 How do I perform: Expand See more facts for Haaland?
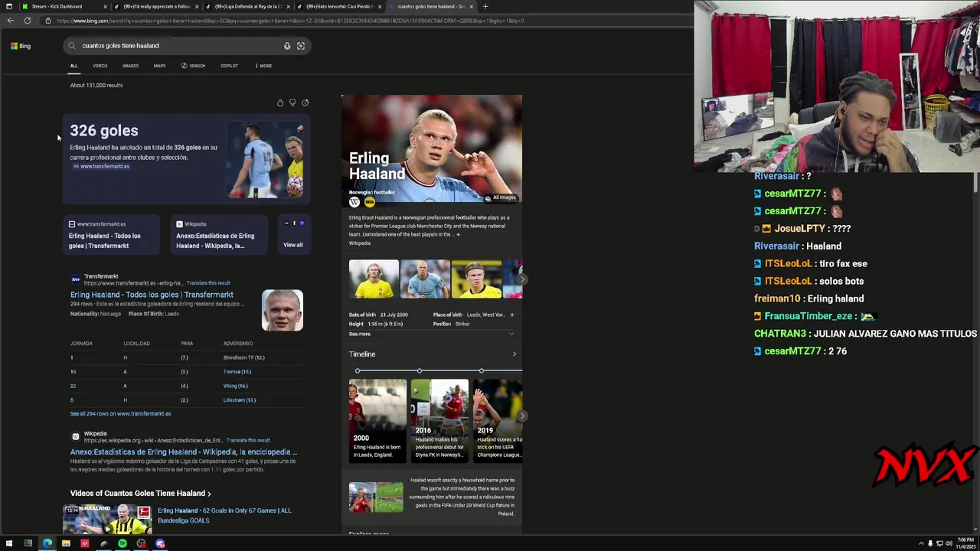click(x=431, y=334)
